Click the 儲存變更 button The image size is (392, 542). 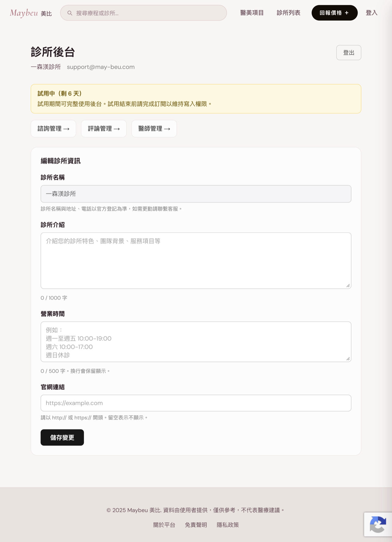point(62,437)
